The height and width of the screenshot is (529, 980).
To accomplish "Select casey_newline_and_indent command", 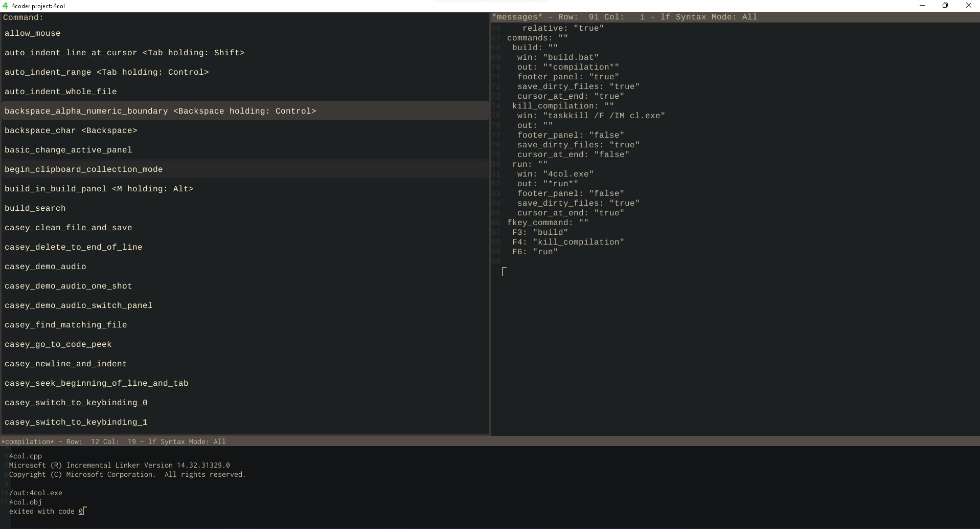I will coord(245,364).
